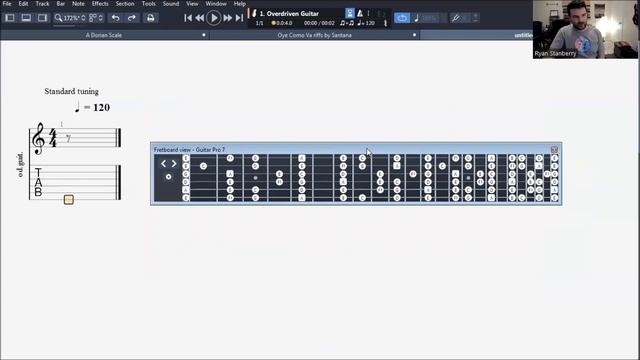Image resolution: width=640 pixels, height=360 pixels.
Task: Undo the last action
Action: [x=116, y=18]
